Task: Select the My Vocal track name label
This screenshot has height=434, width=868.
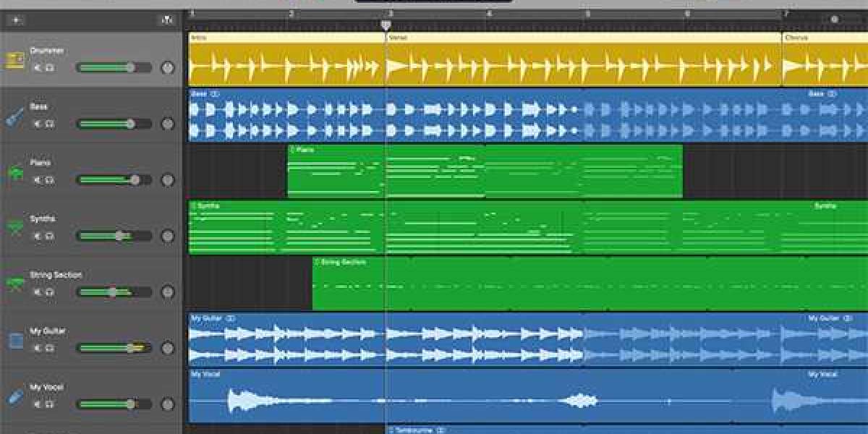Action: point(46,387)
